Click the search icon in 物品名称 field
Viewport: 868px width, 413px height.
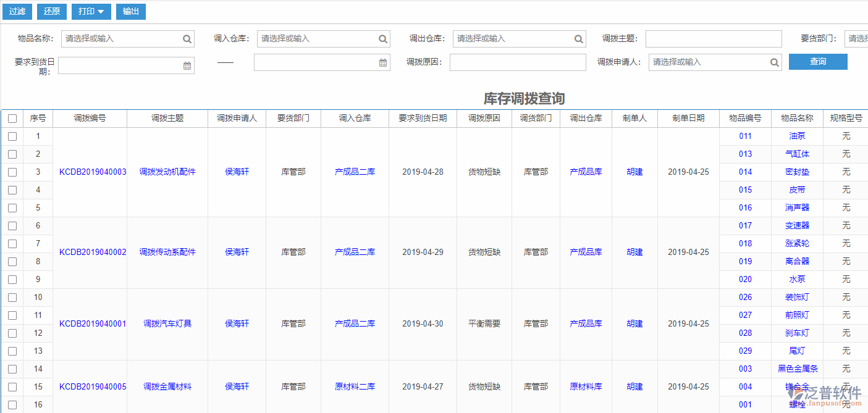point(187,38)
